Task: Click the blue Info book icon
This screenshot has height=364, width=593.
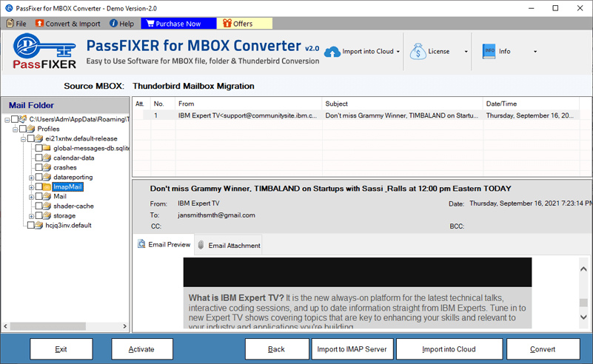Action: click(x=489, y=51)
